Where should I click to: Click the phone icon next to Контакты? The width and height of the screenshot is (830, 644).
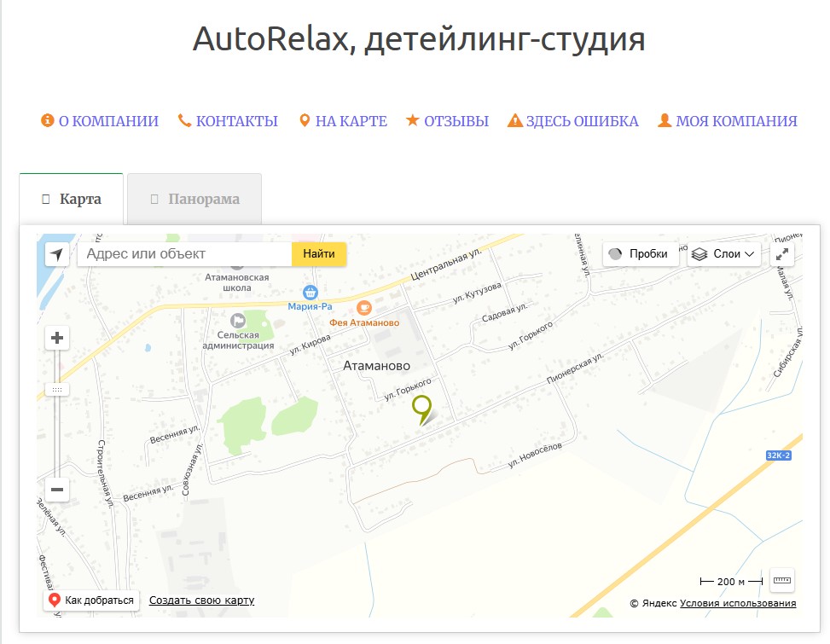point(184,120)
